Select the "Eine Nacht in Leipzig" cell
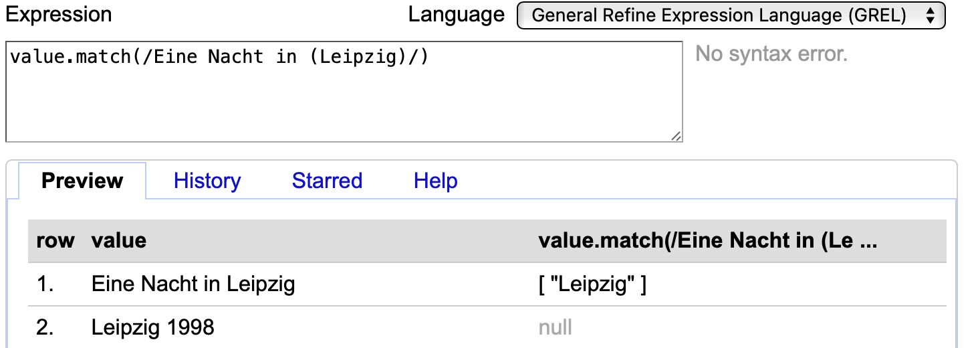Screen dimensions: 980x348 pos(193,284)
